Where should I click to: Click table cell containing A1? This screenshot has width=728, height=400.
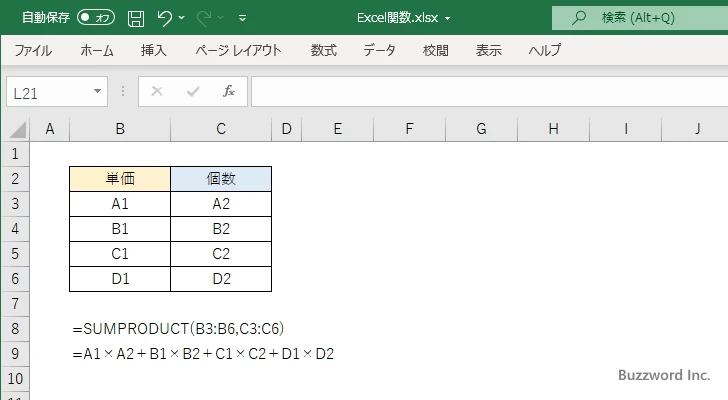[x=120, y=204]
